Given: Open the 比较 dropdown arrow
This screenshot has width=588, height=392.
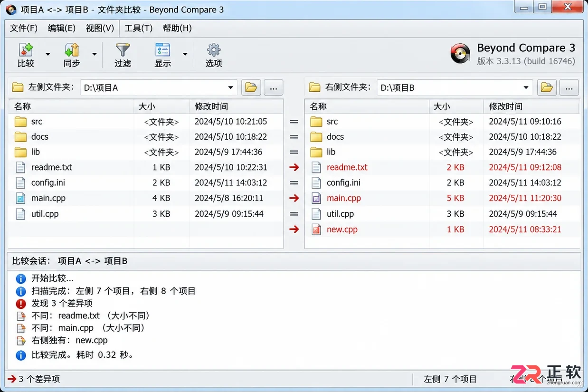Looking at the screenshot, I should pos(47,54).
